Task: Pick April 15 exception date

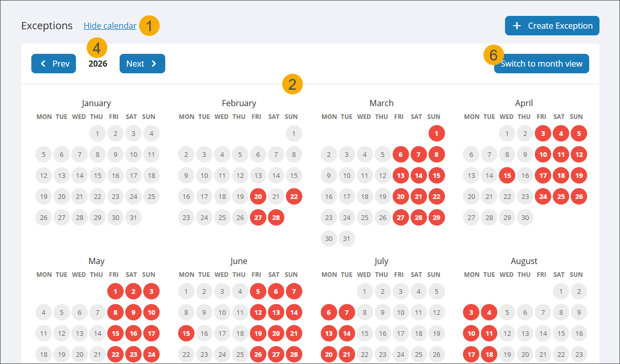Action: point(507,175)
